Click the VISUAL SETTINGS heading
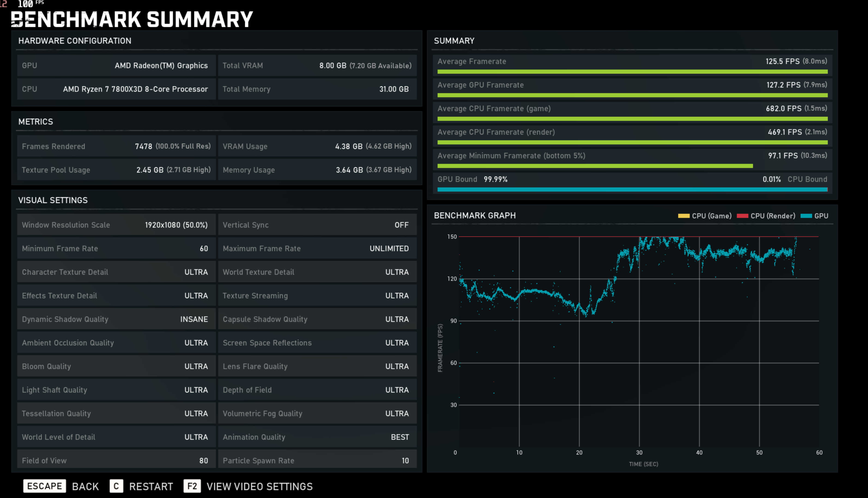This screenshot has width=868, height=498. point(53,200)
